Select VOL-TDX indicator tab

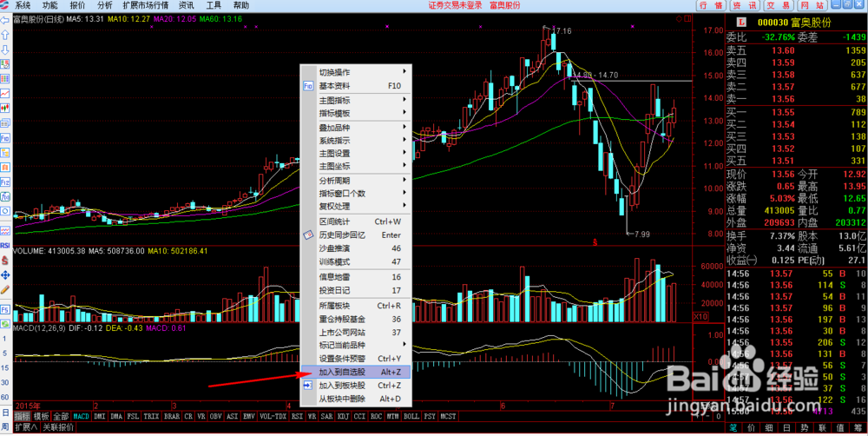click(273, 415)
